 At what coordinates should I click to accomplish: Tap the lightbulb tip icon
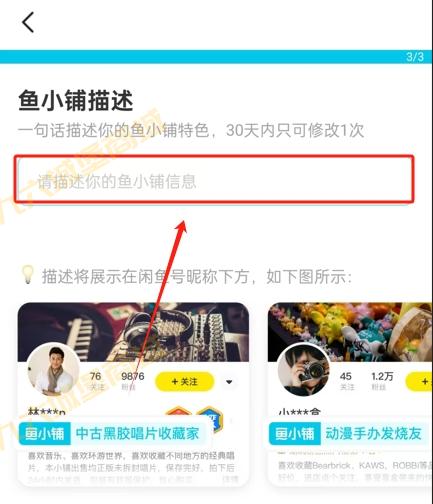(27, 275)
